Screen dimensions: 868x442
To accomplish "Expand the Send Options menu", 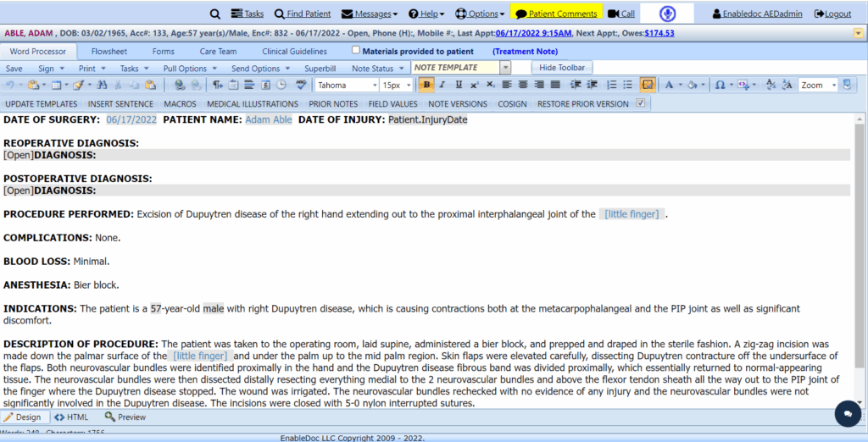I will [261, 69].
